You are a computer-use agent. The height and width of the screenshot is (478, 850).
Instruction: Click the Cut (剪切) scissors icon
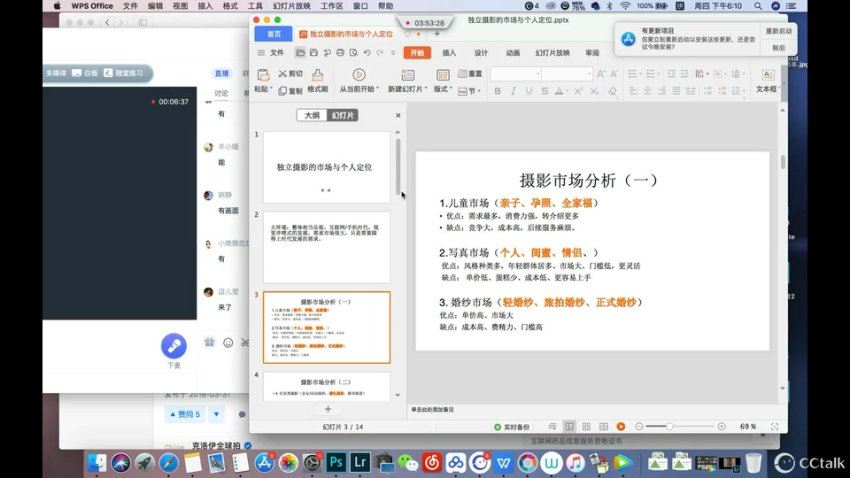(282, 74)
